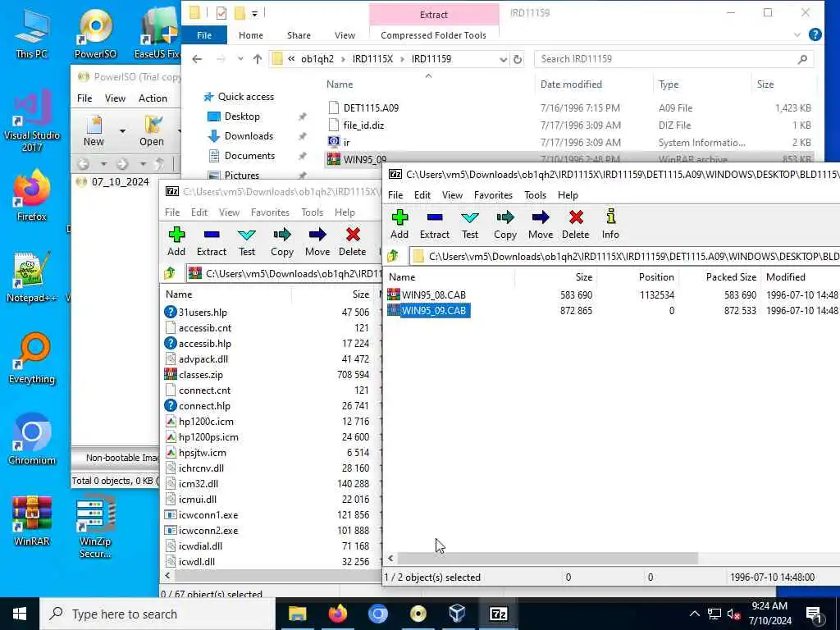Select the Everything desktop icon

click(x=32, y=358)
